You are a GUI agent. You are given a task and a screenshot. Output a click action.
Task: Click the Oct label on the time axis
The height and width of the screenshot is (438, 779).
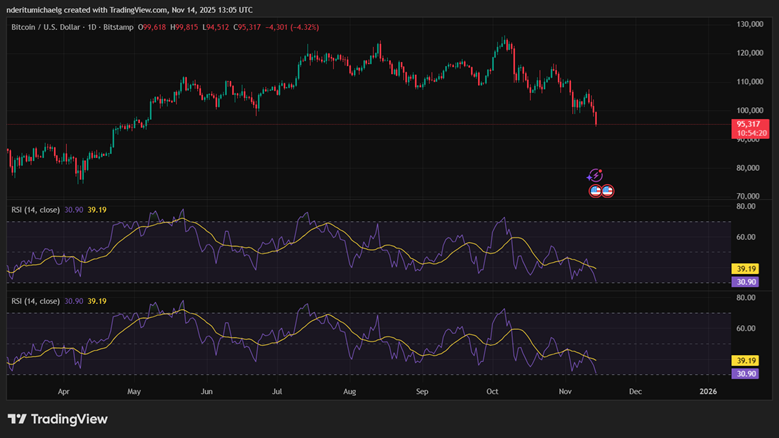pos(491,393)
